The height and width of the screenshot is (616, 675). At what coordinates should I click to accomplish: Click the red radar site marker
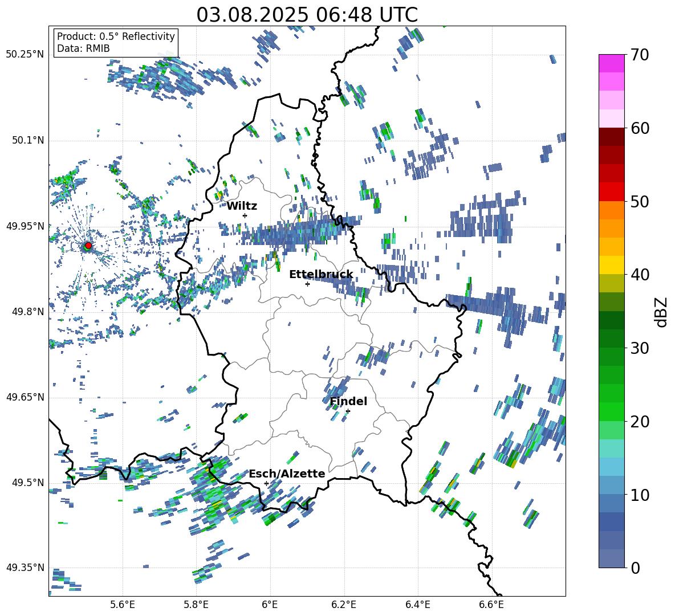point(88,246)
